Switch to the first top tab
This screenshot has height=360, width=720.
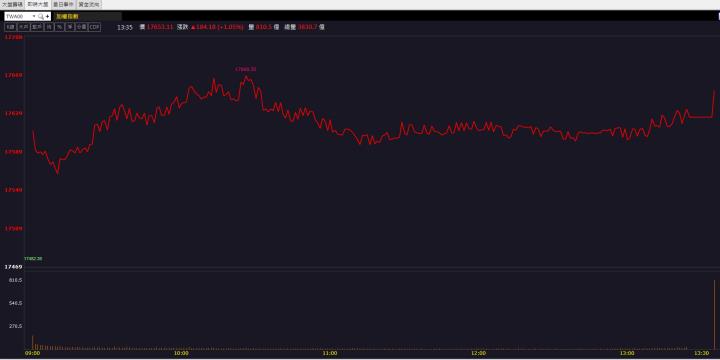pyautogui.click(x=12, y=5)
